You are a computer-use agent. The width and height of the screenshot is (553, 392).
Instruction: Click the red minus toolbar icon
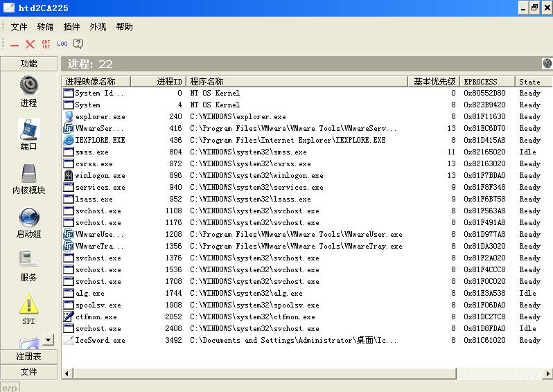click(15, 45)
